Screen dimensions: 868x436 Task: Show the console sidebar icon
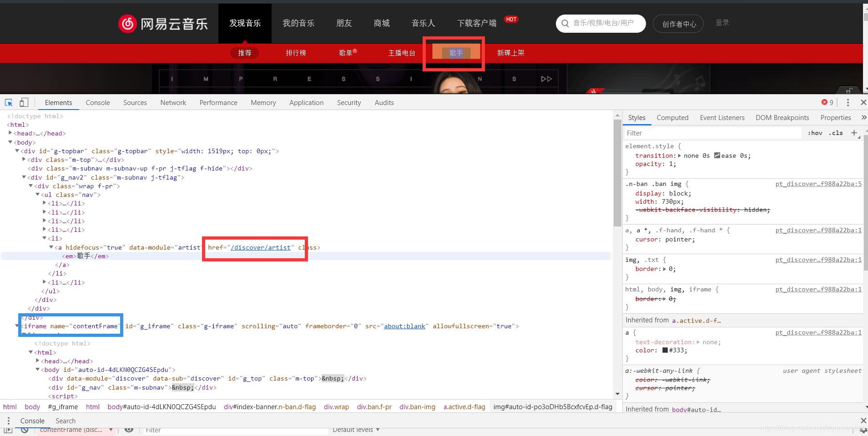coord(8,430)
